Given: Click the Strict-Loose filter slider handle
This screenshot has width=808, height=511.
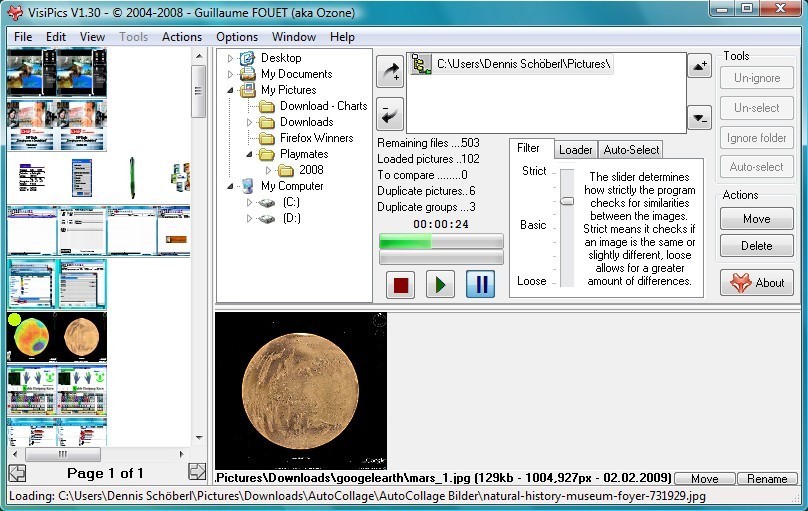Looking at the screenshot, I should [566, 200].
